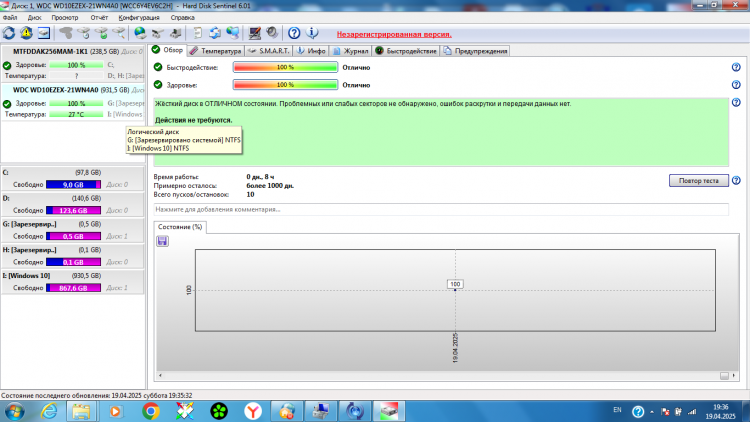Click the I: free space 867,6 GB bar

click(73, 288)
